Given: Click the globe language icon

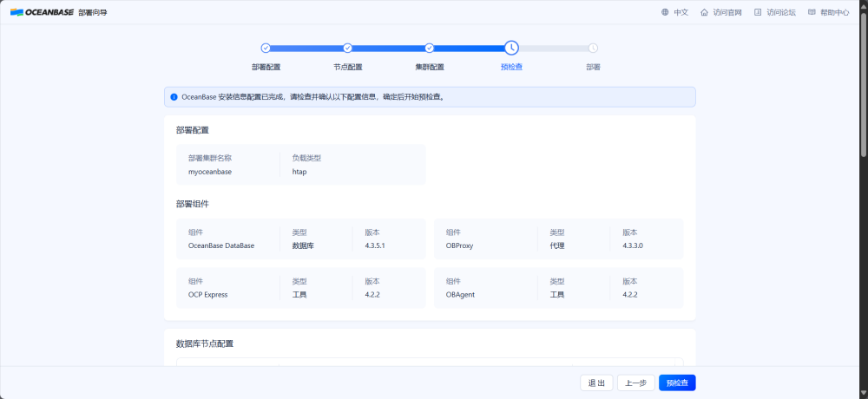Looking at the screenshot, I should 665,12.
